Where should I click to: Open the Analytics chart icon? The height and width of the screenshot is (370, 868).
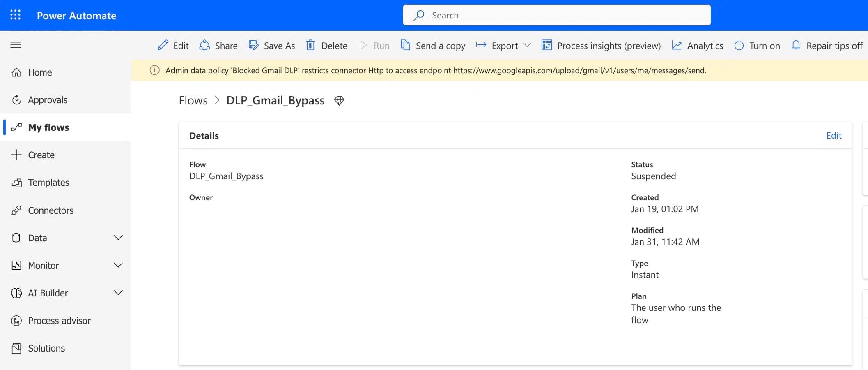click(677, 45)
